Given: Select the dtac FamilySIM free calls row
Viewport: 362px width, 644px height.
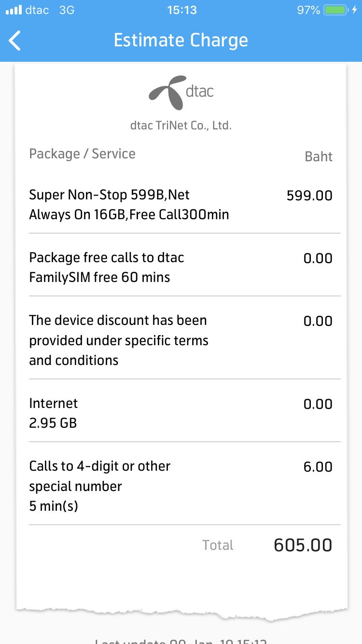Looking at the screenshot, I should point(107,267).
